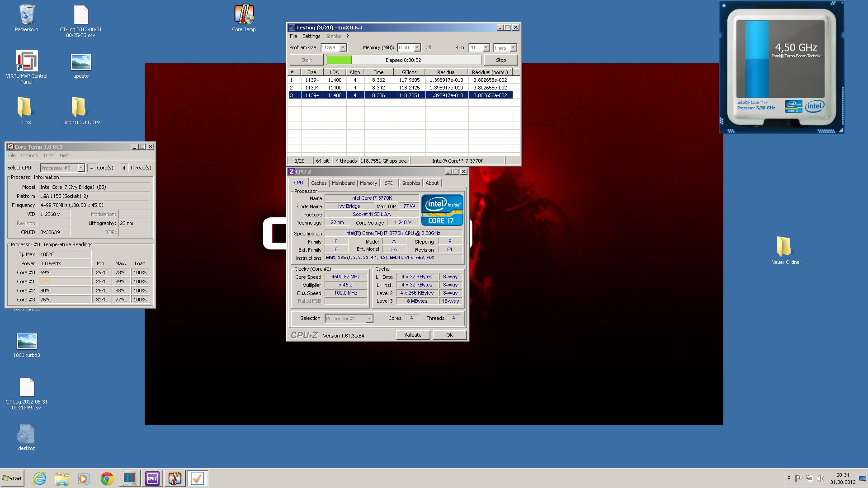The height and width of the screenshot is (488, 868).
Task: Click the volume icon in system tray
Action: [x=820, y=479]
